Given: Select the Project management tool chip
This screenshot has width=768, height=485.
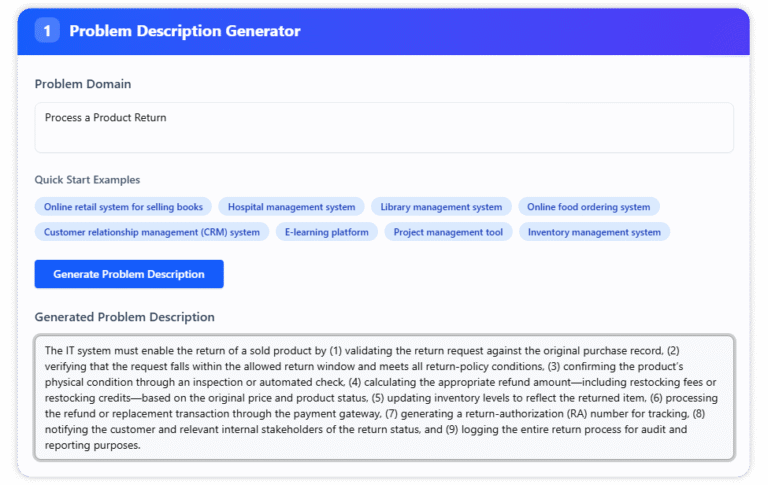Looking at the screenshot, I should (448, 232).
